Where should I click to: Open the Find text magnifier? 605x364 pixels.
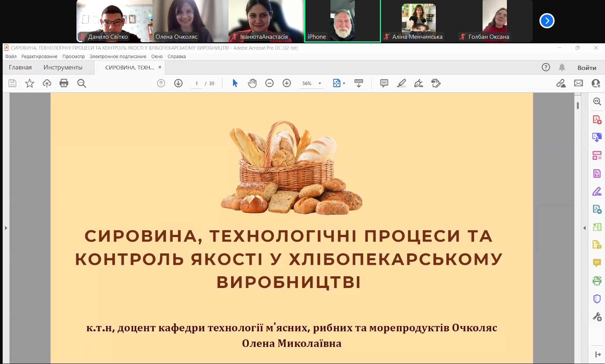pyautogui.click(x=82, y=83)
